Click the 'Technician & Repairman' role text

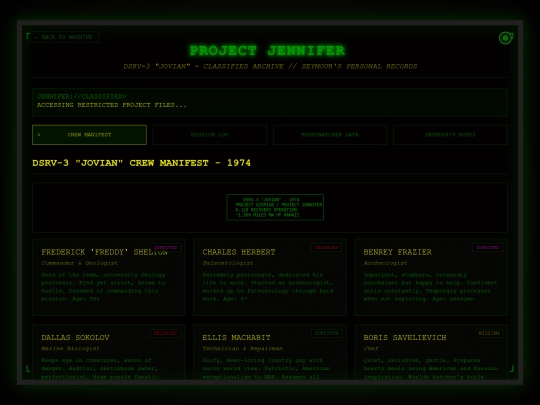tap(242, 349)
